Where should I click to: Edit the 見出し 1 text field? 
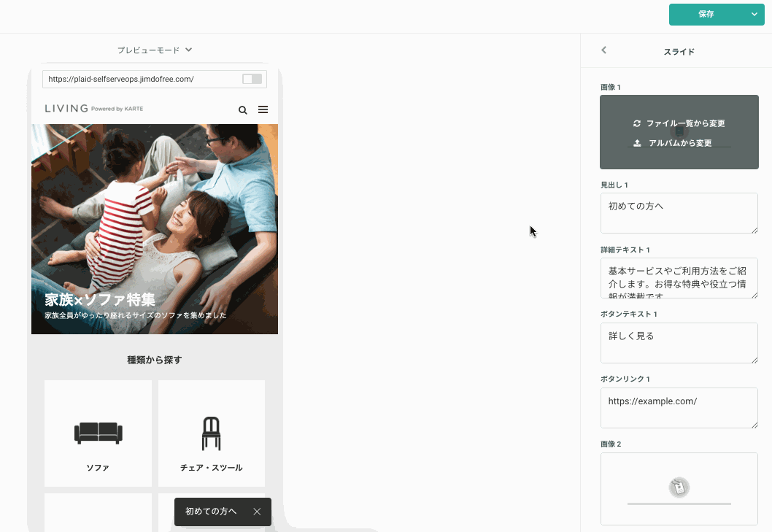(x=679, y=213)
